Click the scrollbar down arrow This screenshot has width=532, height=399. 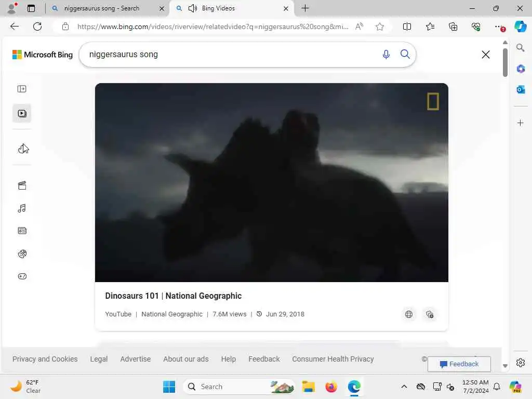(505, 366)
